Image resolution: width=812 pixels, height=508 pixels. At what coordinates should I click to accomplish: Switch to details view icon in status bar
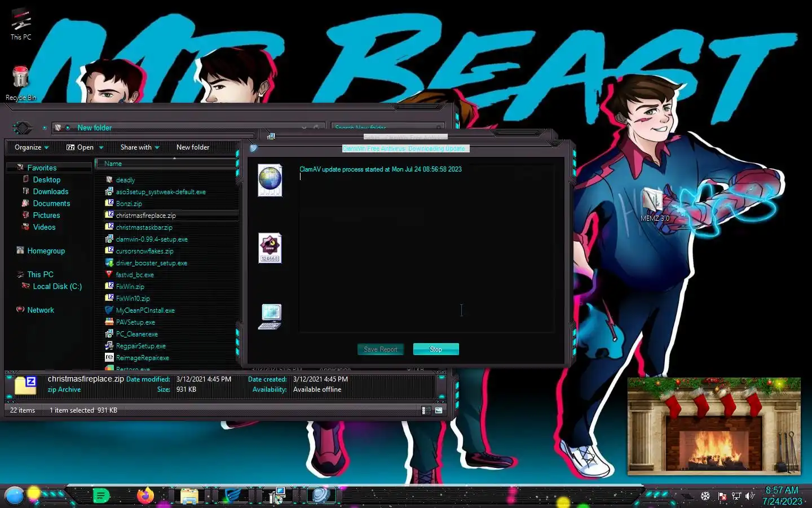click(426, 410)
